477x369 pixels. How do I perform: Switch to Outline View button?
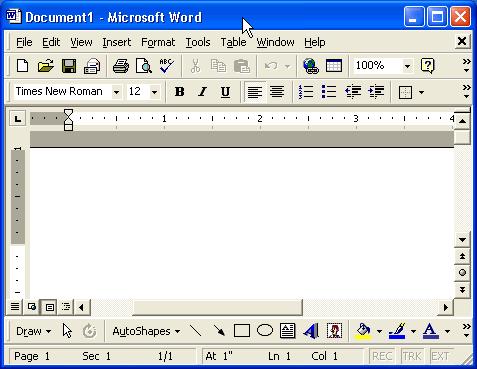click(x=66, y=307)
